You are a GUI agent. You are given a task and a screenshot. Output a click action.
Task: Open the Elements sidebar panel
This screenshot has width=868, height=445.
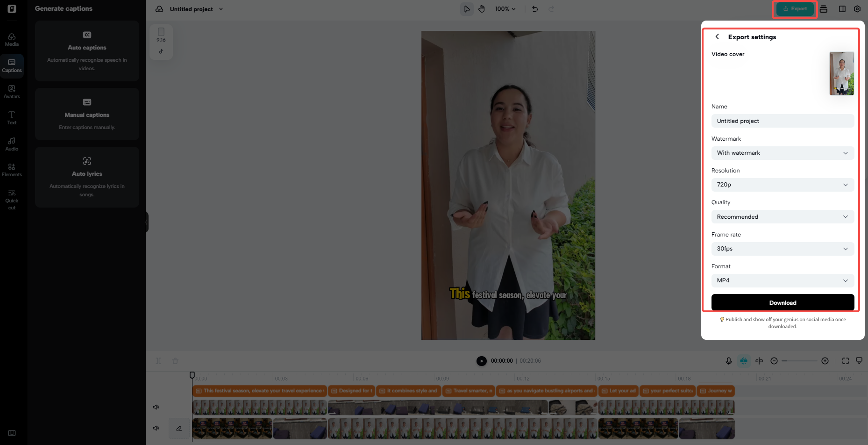[x=12, y=170]
